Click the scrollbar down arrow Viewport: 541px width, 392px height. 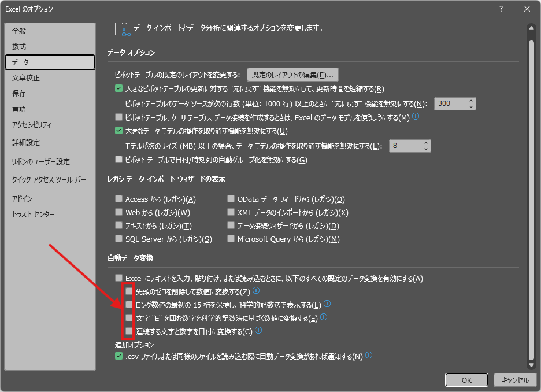[x=531, y=365]
